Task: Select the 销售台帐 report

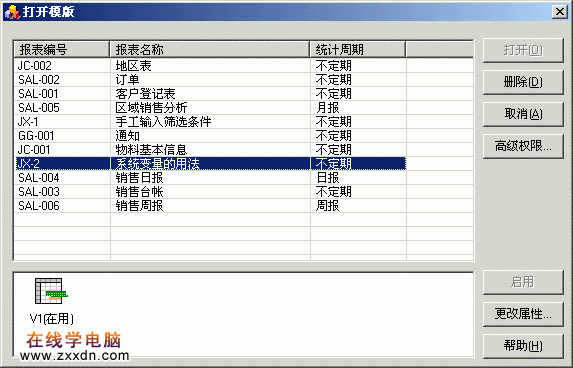Action: [x=139, y=192]
